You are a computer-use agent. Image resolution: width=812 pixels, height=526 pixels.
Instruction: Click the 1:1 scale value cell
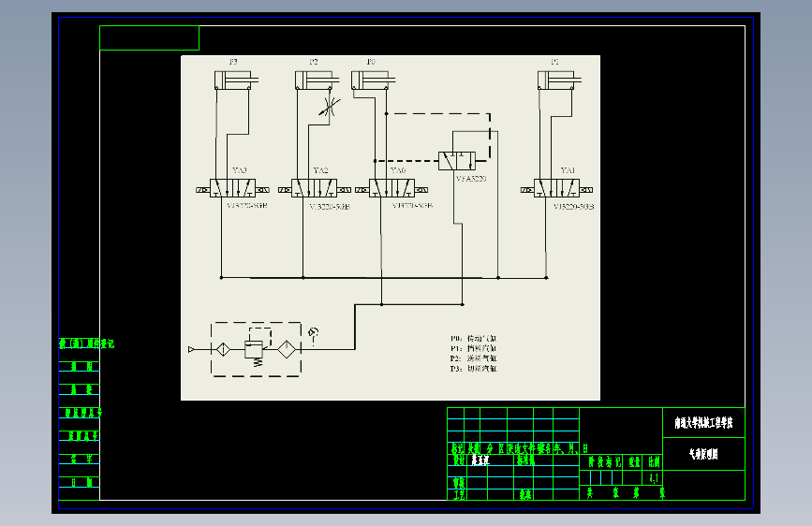coord(654,478)
